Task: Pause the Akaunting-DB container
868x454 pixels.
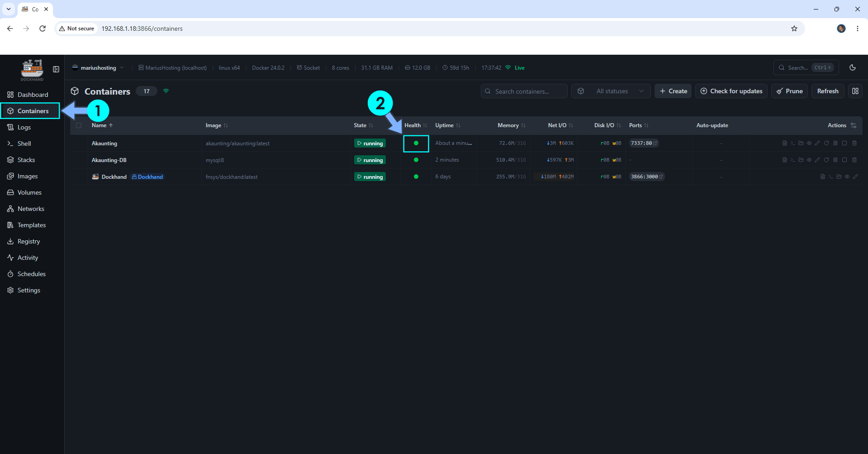Action: (x=835, y=160)
